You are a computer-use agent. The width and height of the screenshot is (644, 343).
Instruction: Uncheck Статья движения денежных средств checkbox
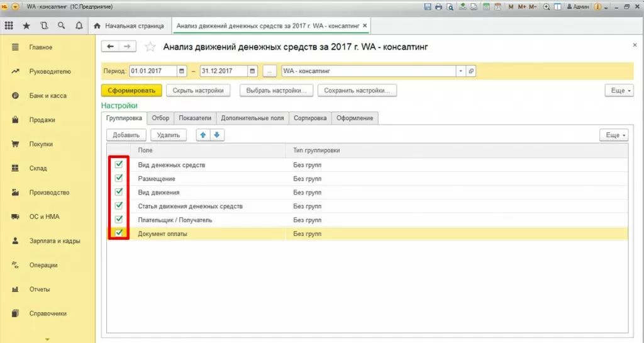click(119, 206)
